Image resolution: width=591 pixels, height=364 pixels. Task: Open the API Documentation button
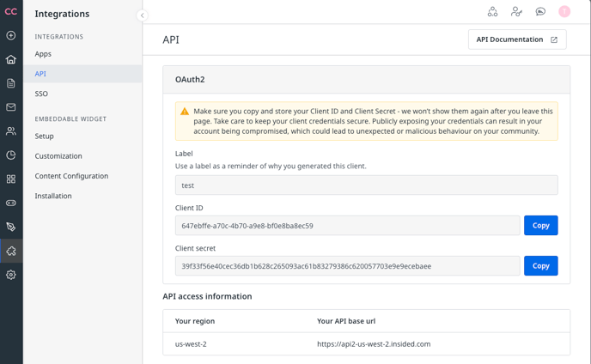coord(517,39)
